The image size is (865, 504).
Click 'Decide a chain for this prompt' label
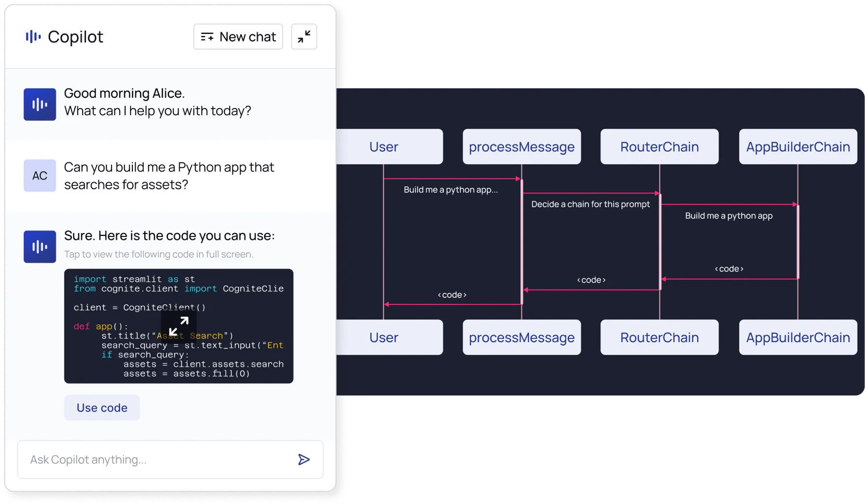click(x=590, y=204)
